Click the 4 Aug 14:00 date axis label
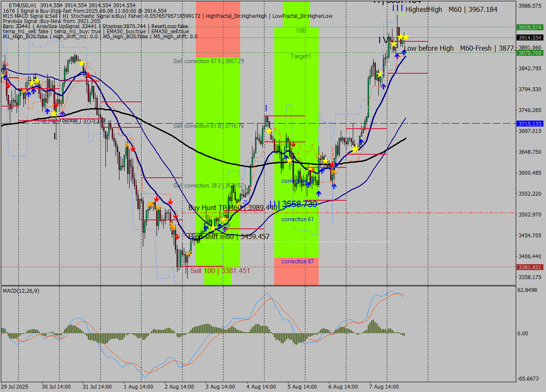The image size is (546, 392). 260,387
